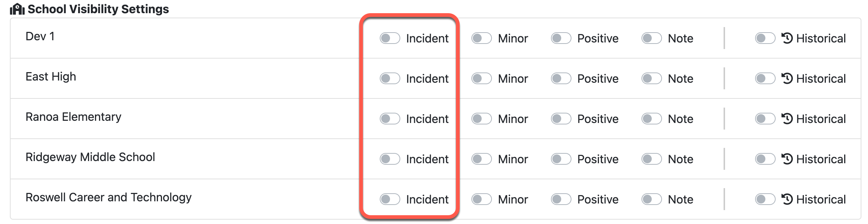Click the Historical clock icon for Dev 1
The width and height of the screenshot is (868, 224).
(787, 38)
